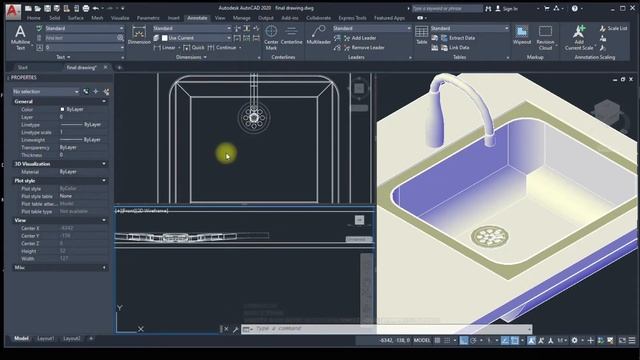Toggle the drawing grid display in status bar
Viewport: 640px width, 360px height.
(437, 340)
